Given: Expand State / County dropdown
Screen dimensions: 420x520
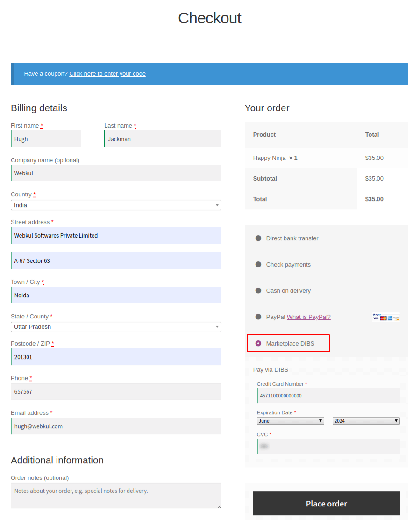Looking at the screenshot, I should (x=116, y=327).
